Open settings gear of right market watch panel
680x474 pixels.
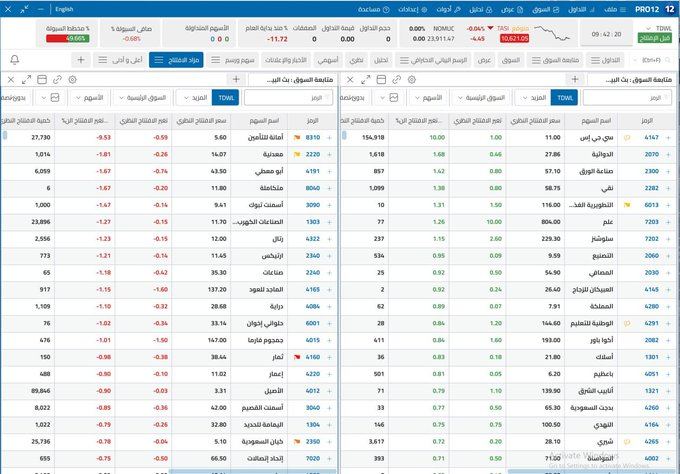click(412, 79)
